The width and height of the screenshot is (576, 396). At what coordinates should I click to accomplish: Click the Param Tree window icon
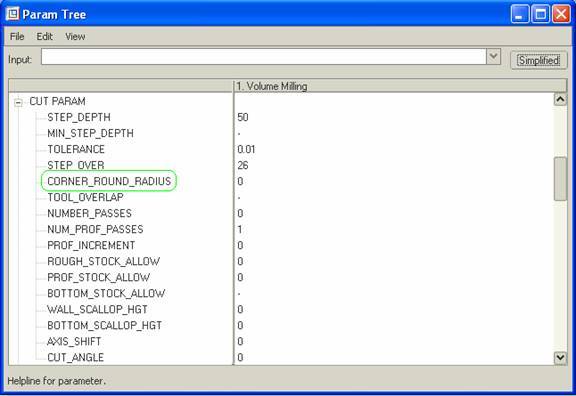(x=13, y=14)
